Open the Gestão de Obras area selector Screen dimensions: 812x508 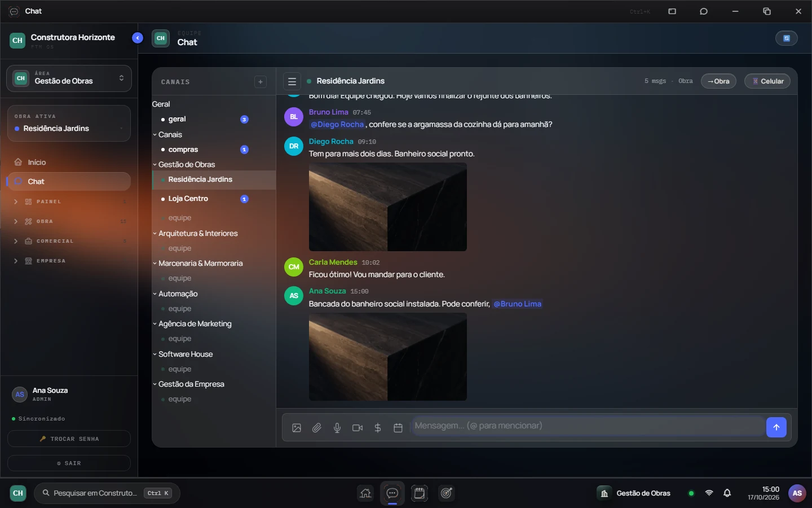69,78
